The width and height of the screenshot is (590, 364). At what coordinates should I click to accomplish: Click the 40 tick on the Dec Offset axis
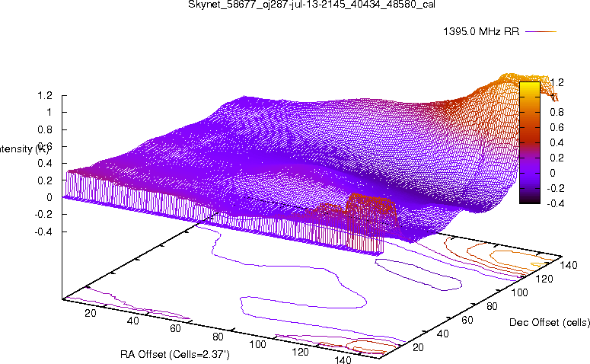(442, 334)
